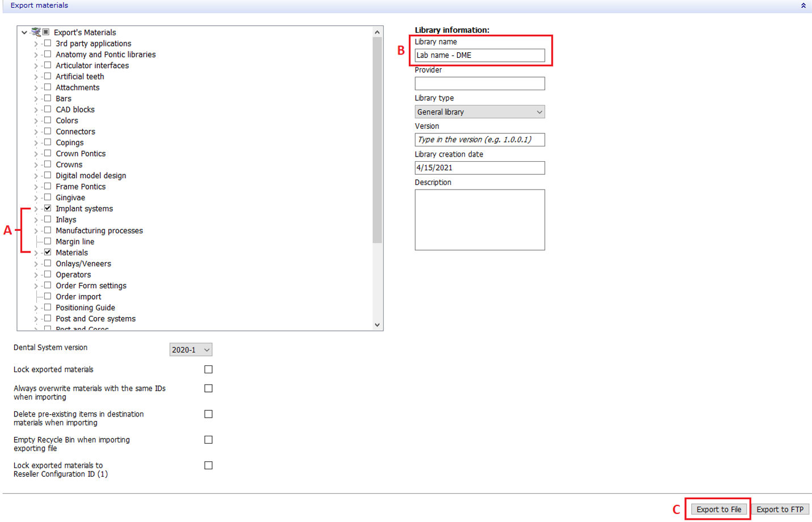Check Delete pre-existing items when importing
This screenshot has width=812, height=522.
click(x=209, y=414)
